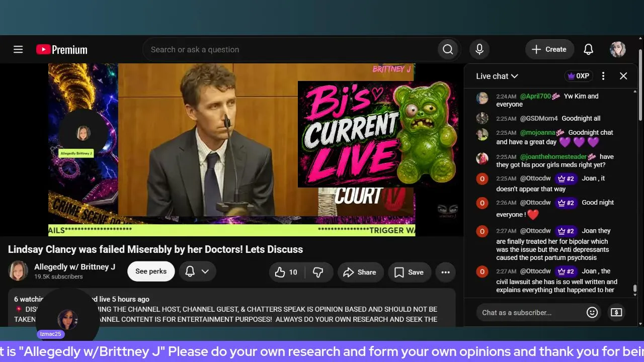This screenshot has height=362, width=644.
Task: Click the Create button
Action: click(549, 49)
